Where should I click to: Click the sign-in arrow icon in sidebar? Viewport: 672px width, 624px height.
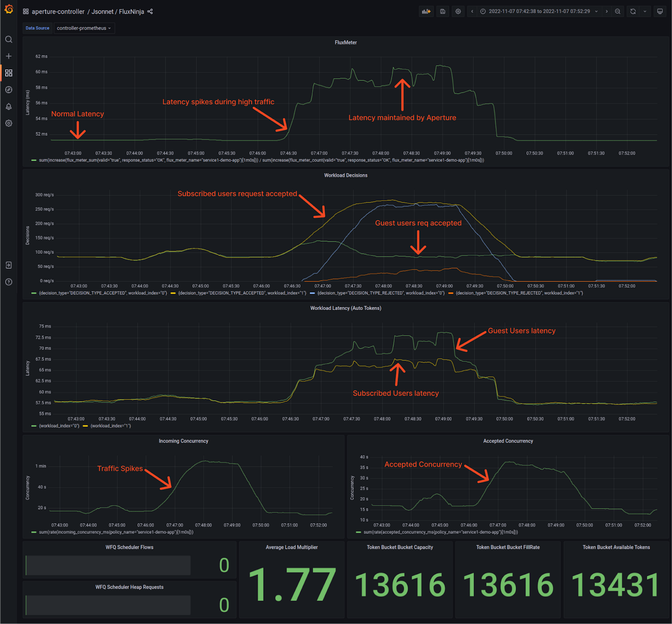[9, 265]
